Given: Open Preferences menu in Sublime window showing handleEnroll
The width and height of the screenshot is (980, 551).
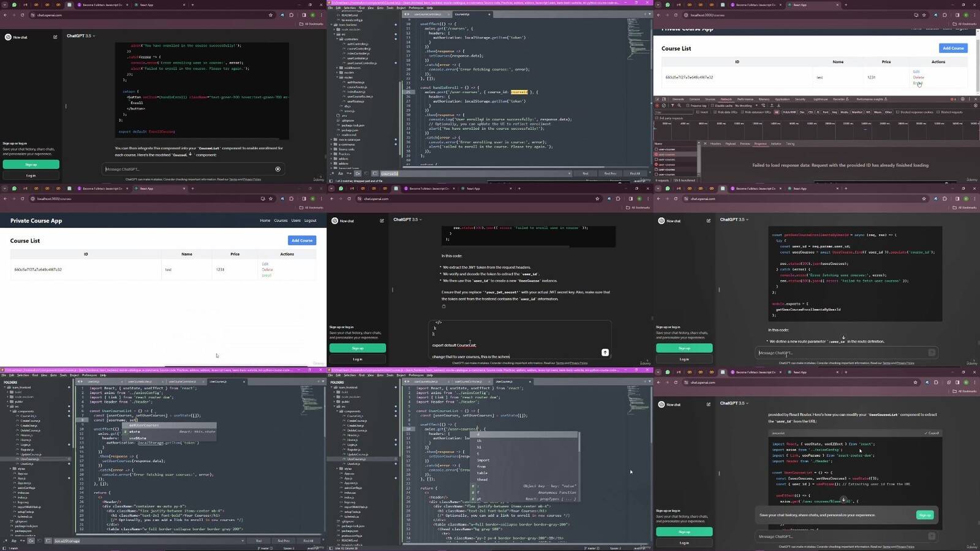Looking at the screenshot, I should (416, 8).
